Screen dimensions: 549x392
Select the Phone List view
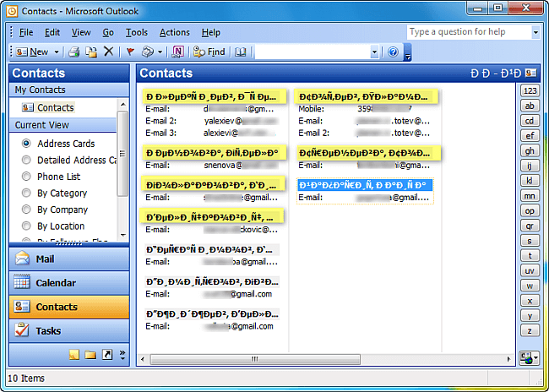52,177
